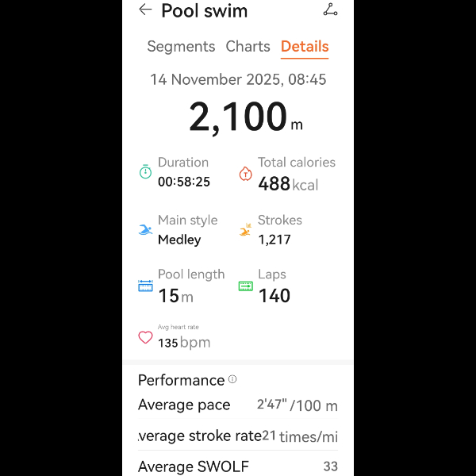Screen dimensions: 476x476
Task: Tap the back arrow icon
Action: (x=144, y=10)
